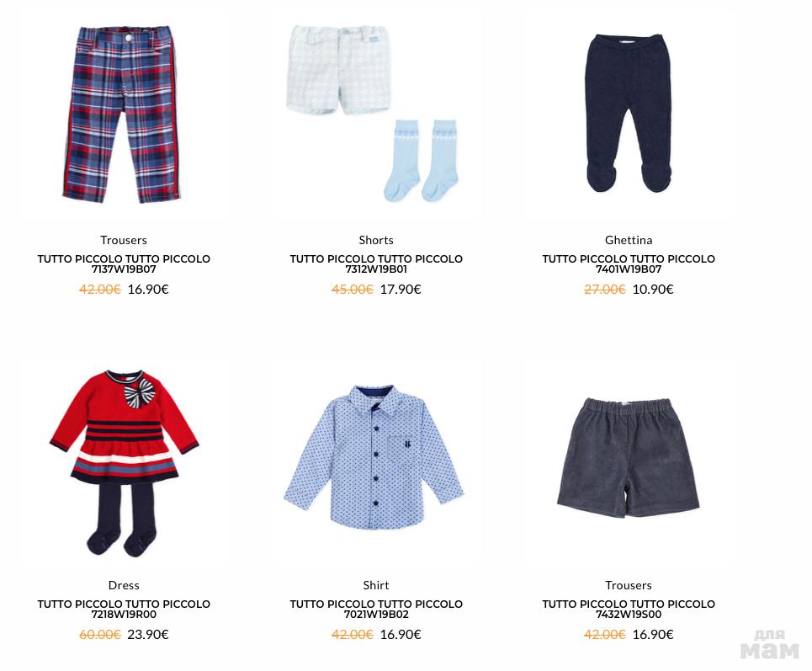
Task: Click the Tutto Piccolo 7401W19B07 title
Action: coord(629,264)
